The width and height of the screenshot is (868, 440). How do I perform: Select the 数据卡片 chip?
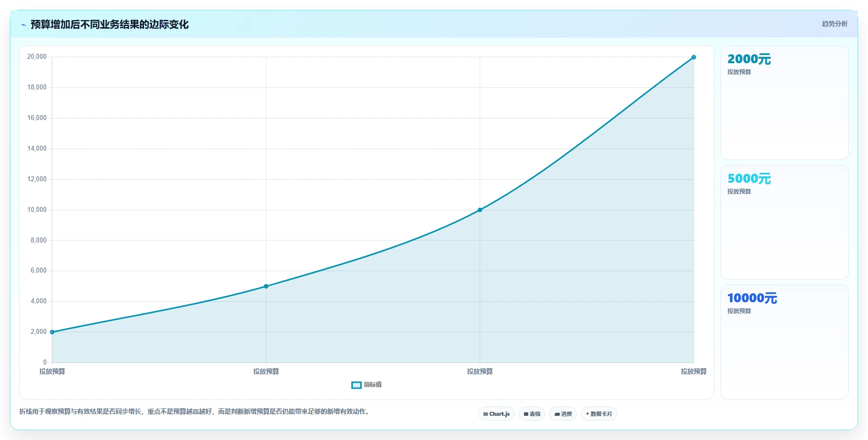tap(599, 414)
